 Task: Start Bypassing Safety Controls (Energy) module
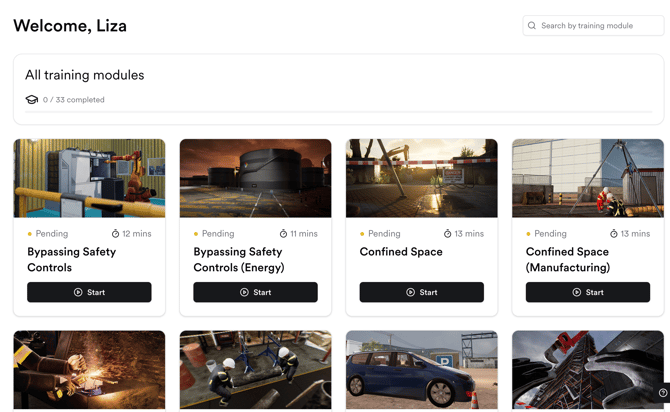point(256,292)
